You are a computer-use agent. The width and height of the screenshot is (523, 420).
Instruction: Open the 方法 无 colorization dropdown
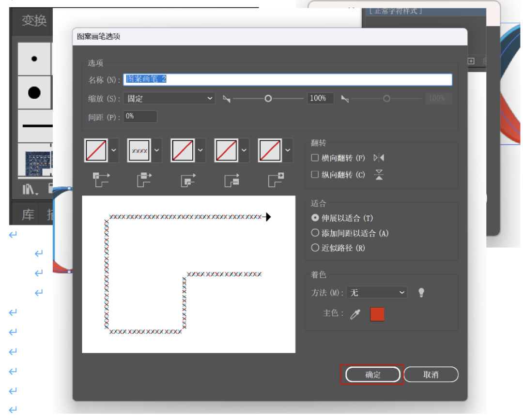click(377, 292)
